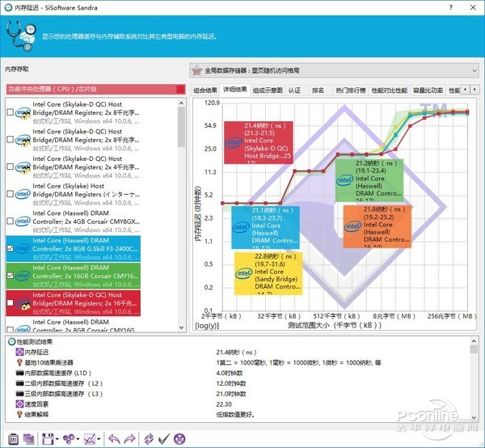This screenshot has width=485, height=448.
Task: Click the purple gears icon in the bottom toolbar
Action: (x=69, y=439)
